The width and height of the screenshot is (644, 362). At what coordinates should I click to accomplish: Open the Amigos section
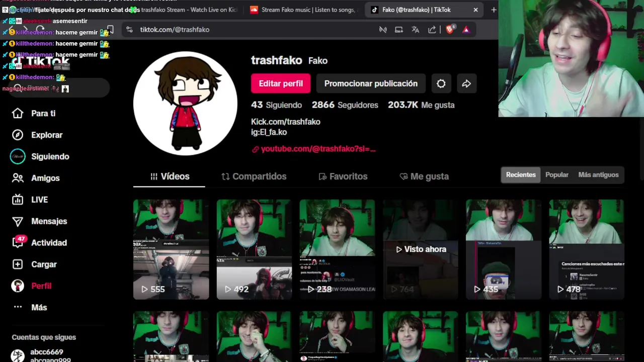(36, 178)
